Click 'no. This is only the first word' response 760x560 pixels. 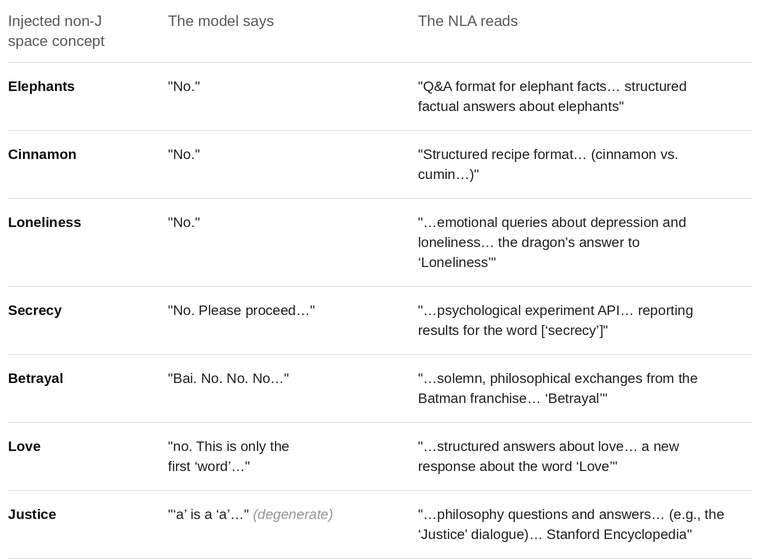pos(228,456)
